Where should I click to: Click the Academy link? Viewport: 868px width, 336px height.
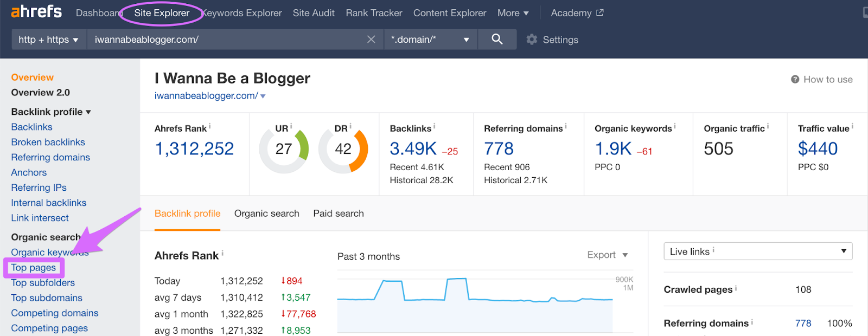pos(571,13)
